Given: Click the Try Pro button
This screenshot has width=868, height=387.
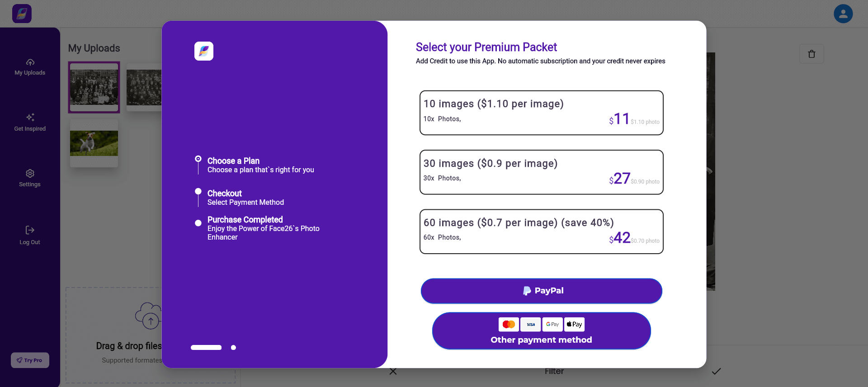Looking at the screenshot, I should [x=30, y=360].
